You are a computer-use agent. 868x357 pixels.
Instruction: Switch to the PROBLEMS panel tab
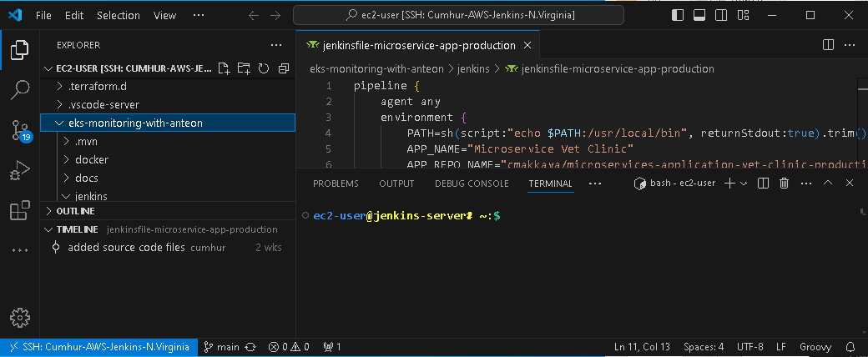336,184
